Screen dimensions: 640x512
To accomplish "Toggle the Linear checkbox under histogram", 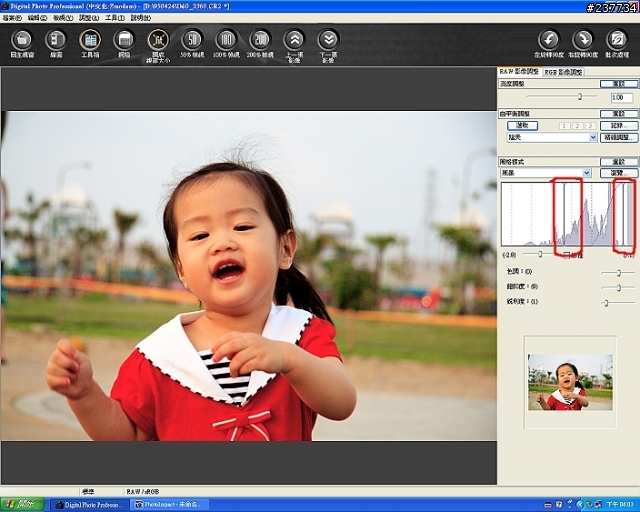I will [567, 255].
